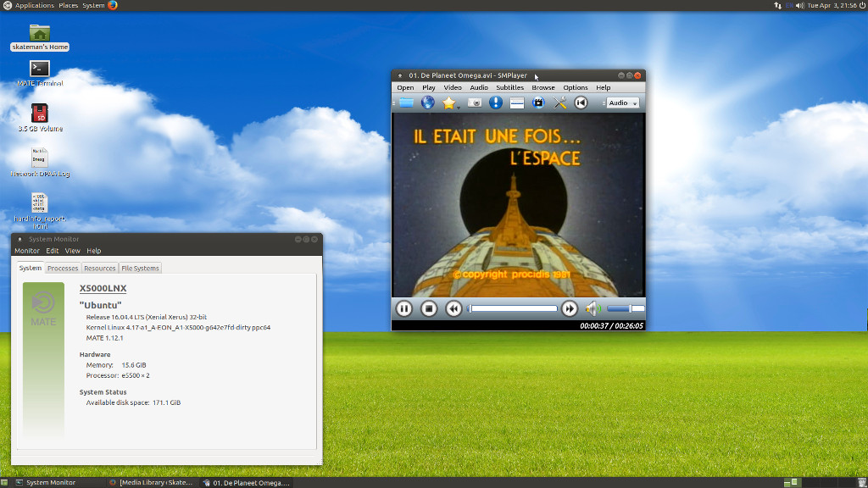
Task: Click the volume speaker icon in top panel
Action: click(800, 6)
